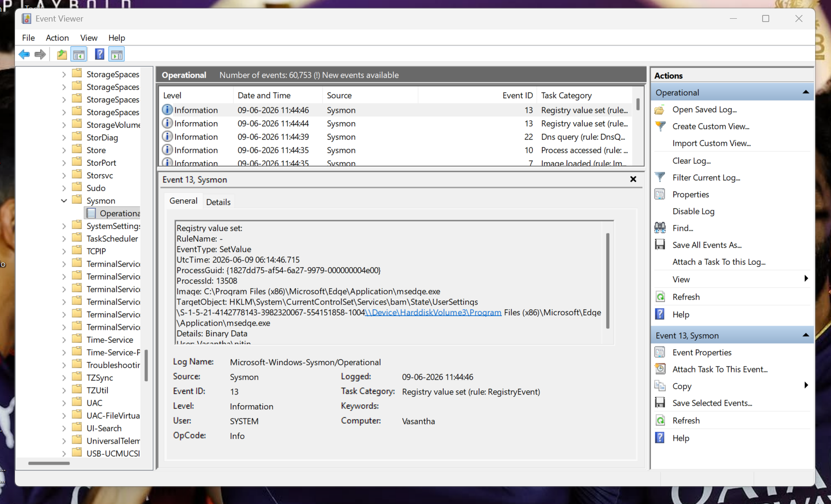Sort events by Event ID column header
The height and width of the screenshot is (504, 831).
click(477, 95)
